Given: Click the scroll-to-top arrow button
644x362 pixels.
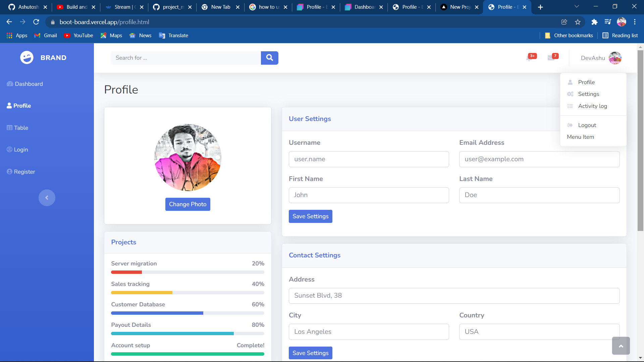Looking at the screenshot, I should (621, 346).
